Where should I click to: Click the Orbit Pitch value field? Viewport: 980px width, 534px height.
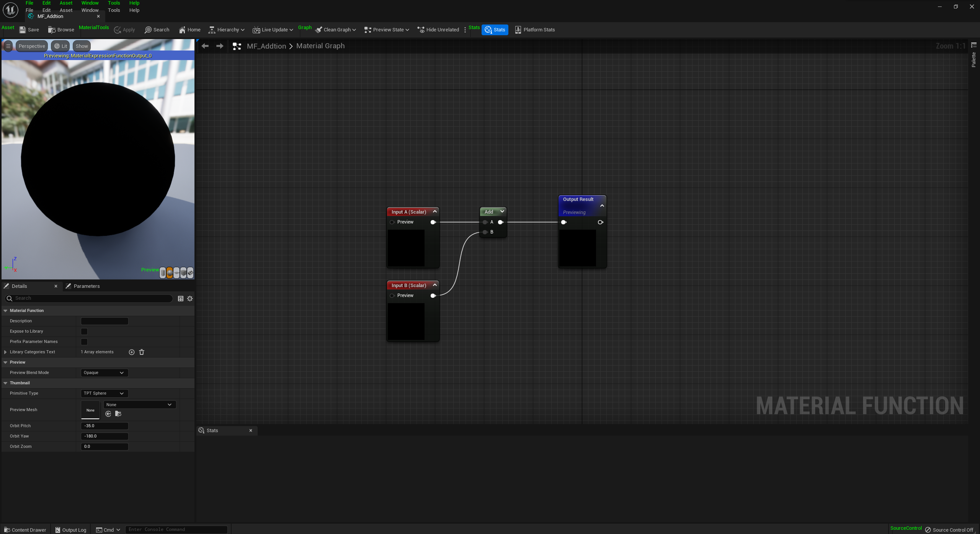[x=104, y=426]
